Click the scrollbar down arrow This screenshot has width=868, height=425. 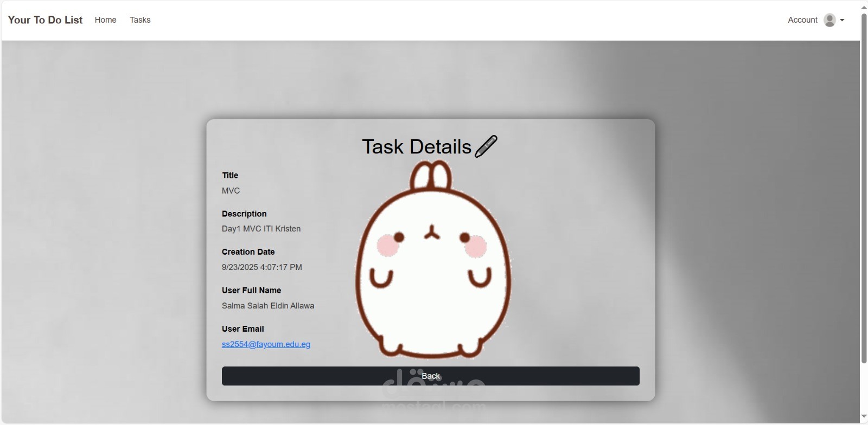864,417
